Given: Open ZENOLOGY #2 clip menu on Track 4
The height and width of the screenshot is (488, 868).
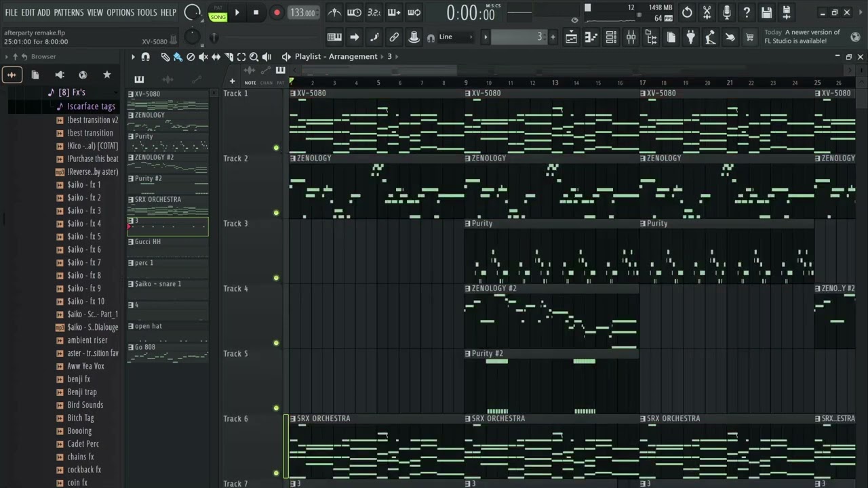Looking at the screenshot, I should [467, 288].
